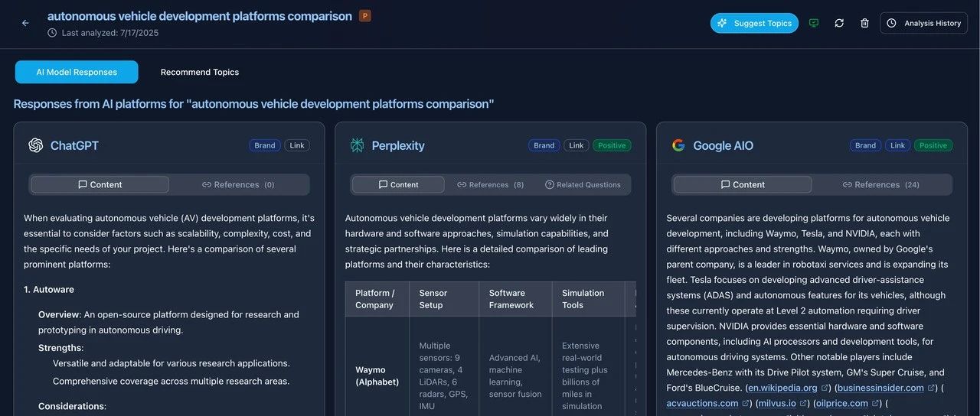Image resolution: width=980 pixels, height=416 pixels.
Task: Click the Google logo icon
Action: pyautogui.click(x=678, y=145)
